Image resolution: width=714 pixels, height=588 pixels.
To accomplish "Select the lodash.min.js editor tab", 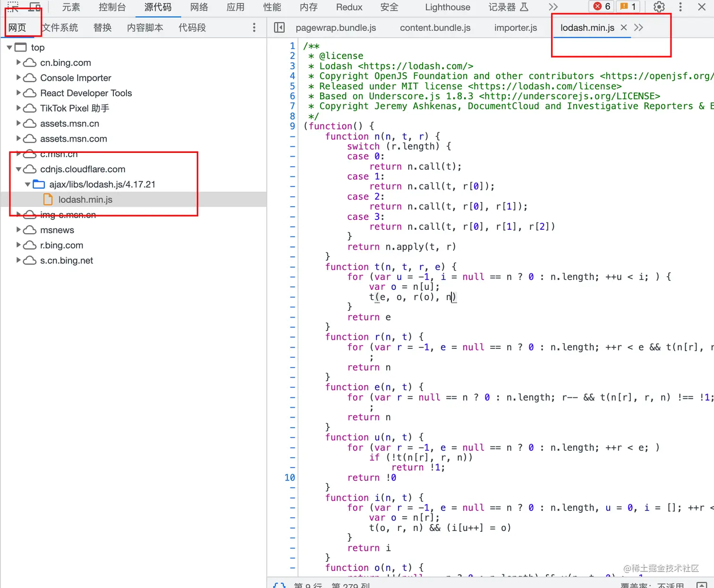I will tap(587, 27).
